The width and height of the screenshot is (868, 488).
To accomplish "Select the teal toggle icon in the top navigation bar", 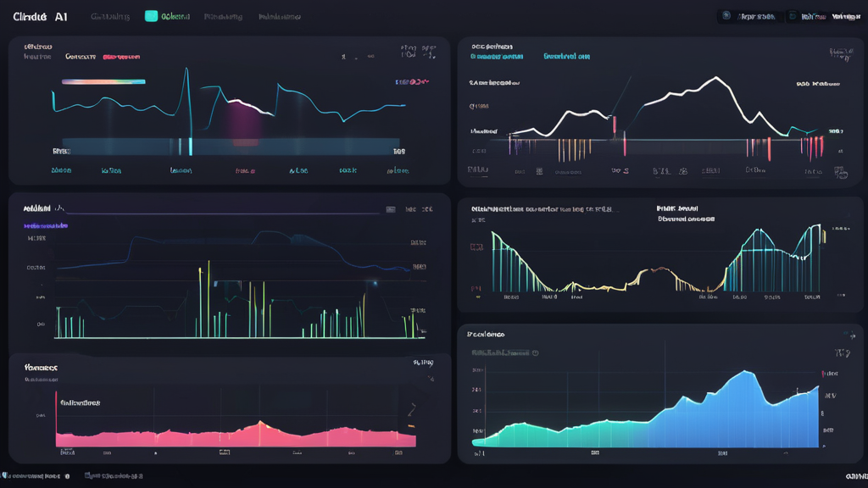I will [x=153, y=14].
